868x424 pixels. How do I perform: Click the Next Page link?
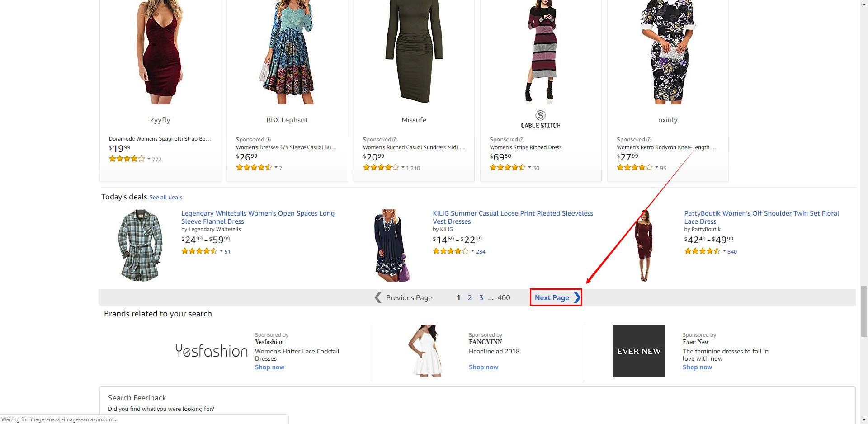point(552,297)
